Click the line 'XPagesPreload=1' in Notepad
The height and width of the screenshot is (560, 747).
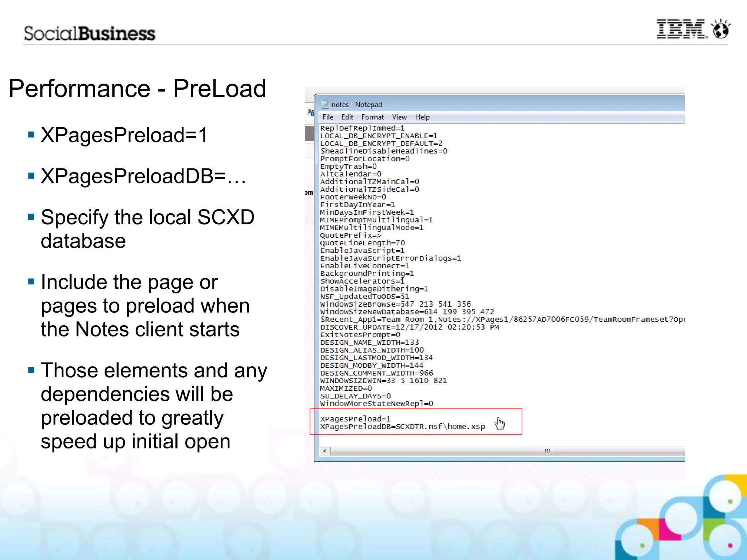(x=355, y=419)
